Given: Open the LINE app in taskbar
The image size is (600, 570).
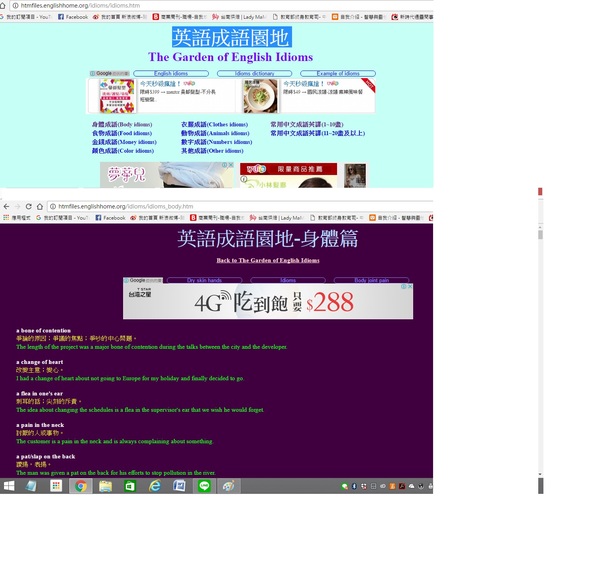Looking at the screenshot, I should point(204,486).
